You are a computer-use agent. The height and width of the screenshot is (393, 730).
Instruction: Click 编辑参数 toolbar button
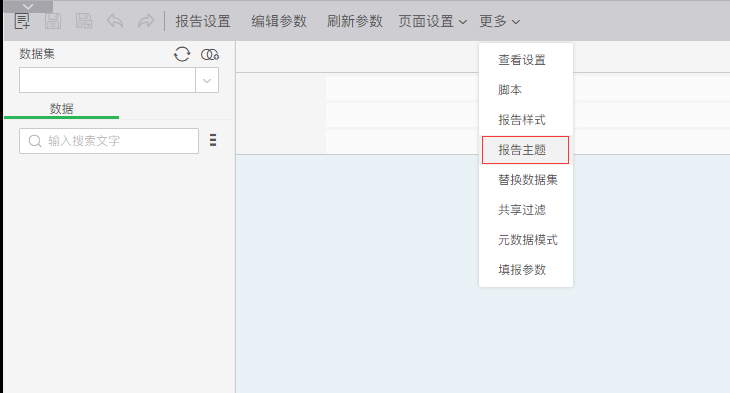[x=279, y=21]
